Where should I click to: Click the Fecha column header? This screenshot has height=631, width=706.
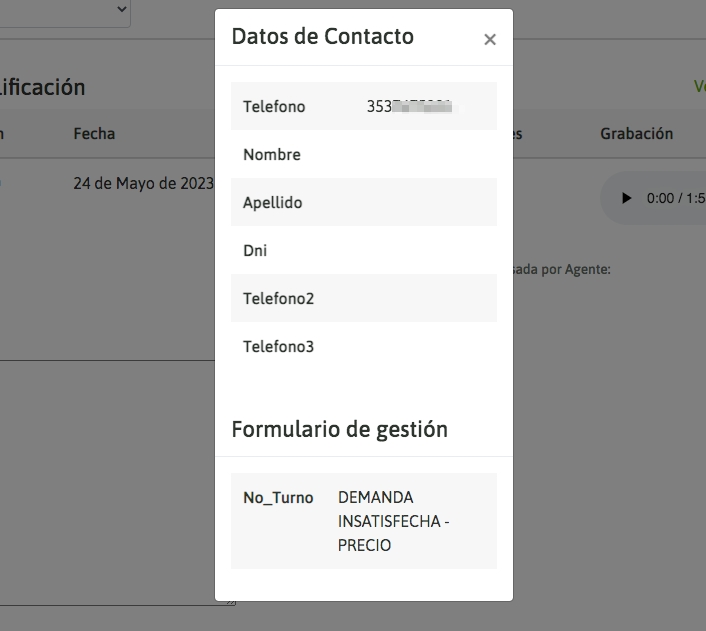click(94, 133)
